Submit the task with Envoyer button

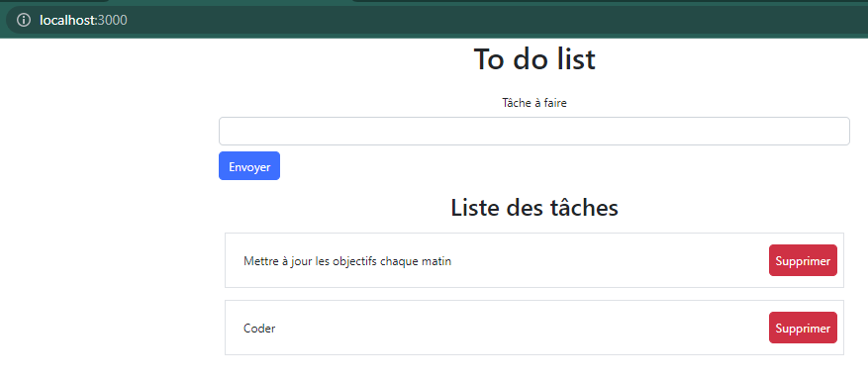coord(249,166)
